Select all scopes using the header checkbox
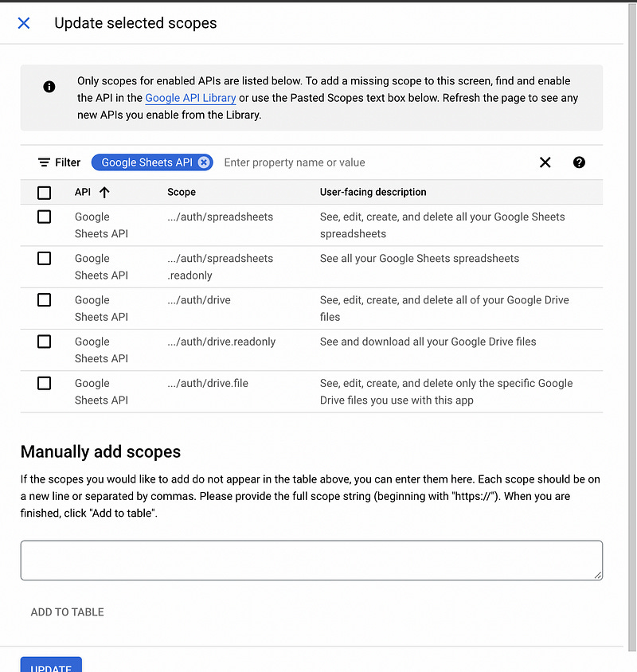 [44, 192]
